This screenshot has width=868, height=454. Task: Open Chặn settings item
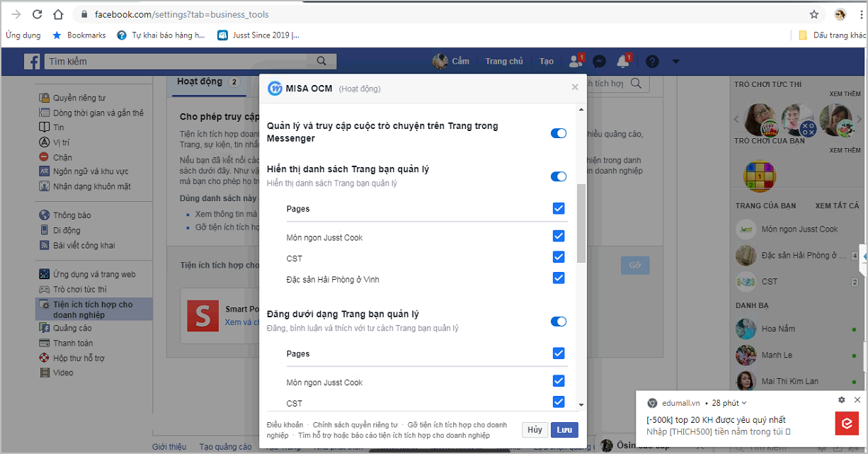55,157
